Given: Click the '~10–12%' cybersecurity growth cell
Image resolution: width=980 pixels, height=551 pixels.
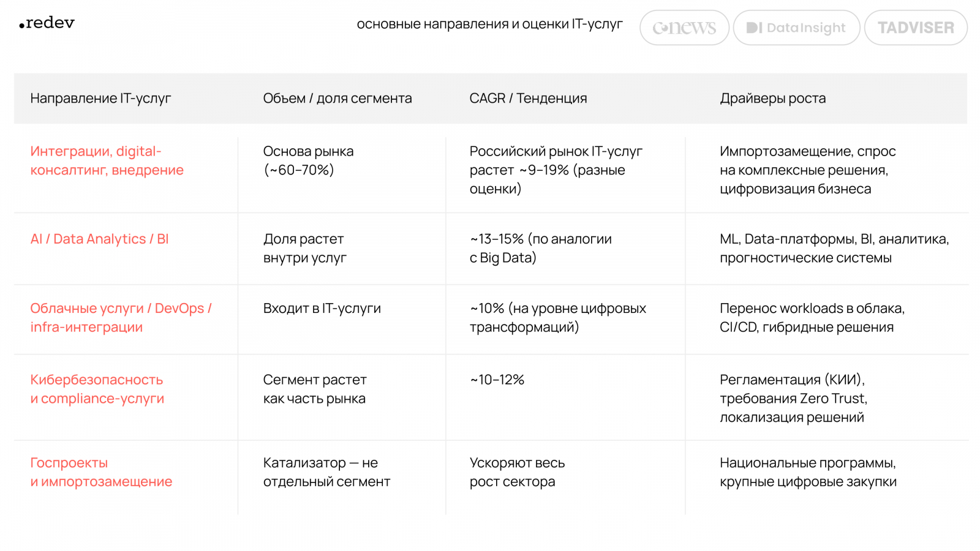Looking at the screenshot, I should click(x=497, y=380).
